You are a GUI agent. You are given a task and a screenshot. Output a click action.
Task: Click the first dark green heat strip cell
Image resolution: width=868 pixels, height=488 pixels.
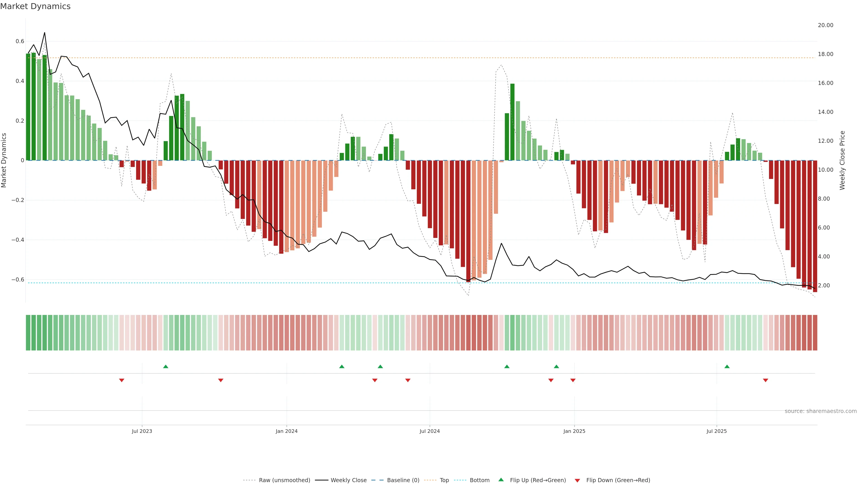pyautogui.click(x=28, y=332)
